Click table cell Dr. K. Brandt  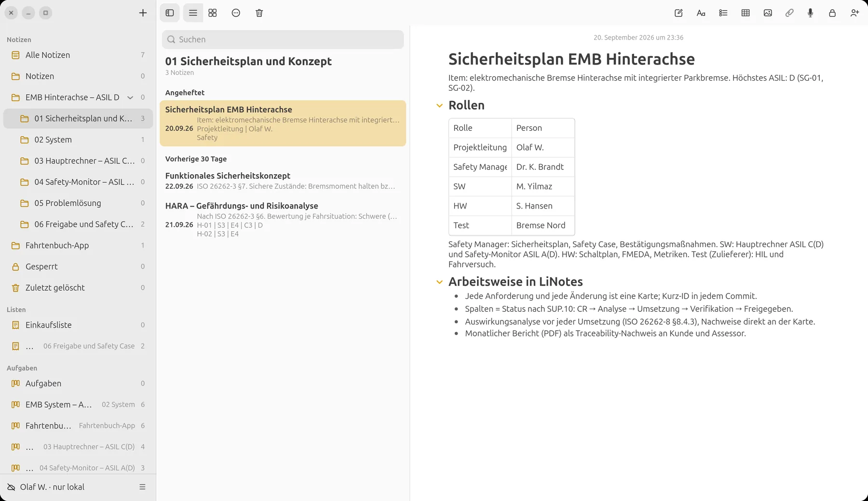[x=542, y=167]
